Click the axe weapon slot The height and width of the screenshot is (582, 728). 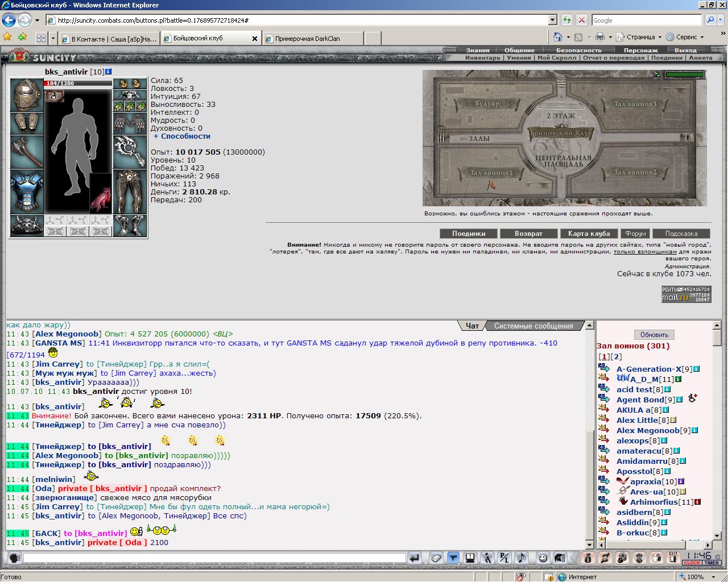(x=26, y=152)
